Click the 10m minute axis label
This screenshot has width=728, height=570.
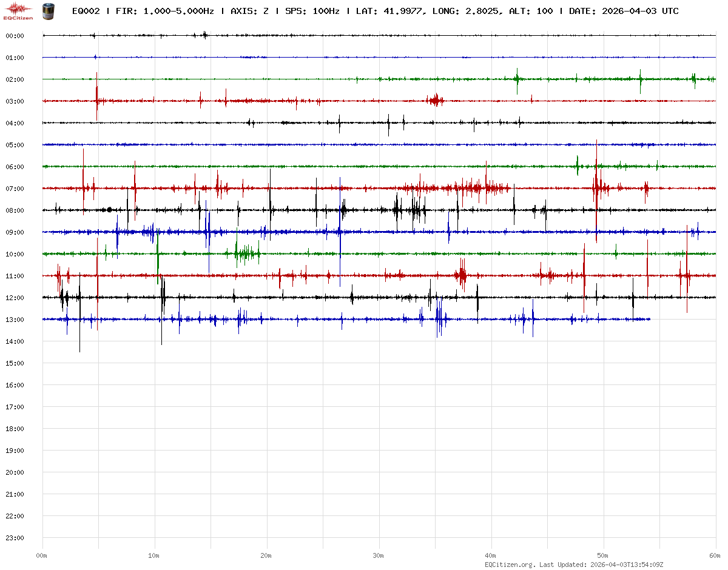click(154, 555)
